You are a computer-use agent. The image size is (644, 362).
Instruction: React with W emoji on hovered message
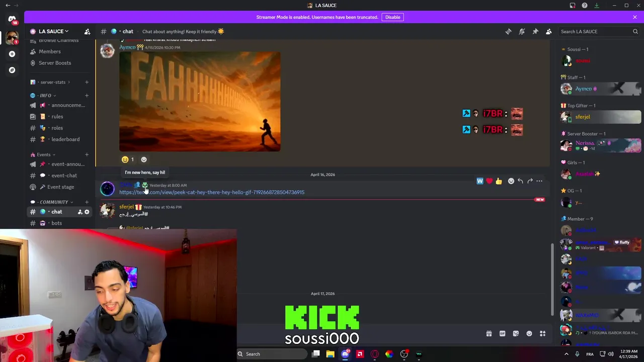pos(480,181)
